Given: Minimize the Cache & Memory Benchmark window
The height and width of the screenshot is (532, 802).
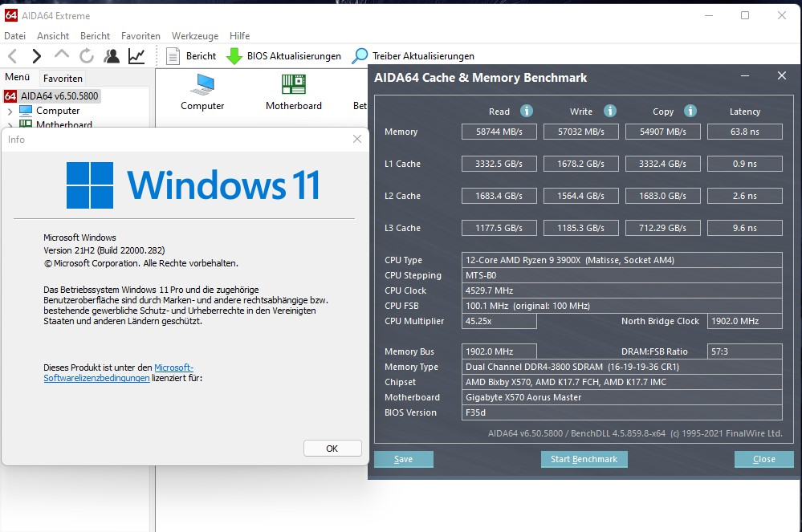Looking at the screenshot, I should click(x=745, y=76).
